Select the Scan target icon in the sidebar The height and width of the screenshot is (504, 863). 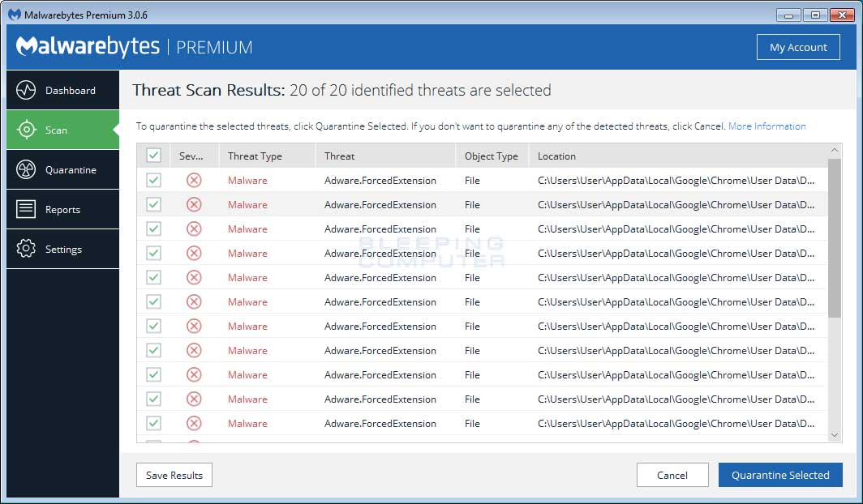28,130
